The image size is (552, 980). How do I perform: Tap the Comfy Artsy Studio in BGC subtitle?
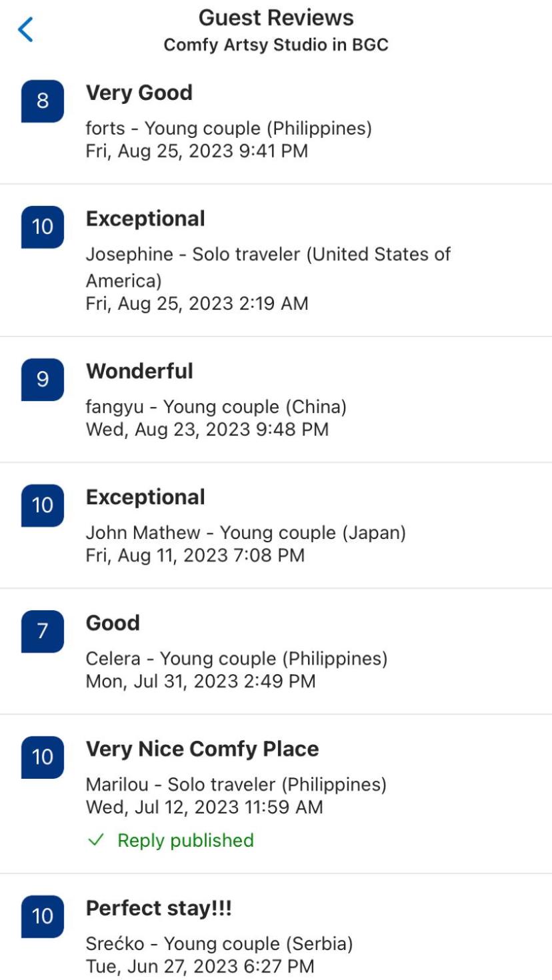point(276,45)
